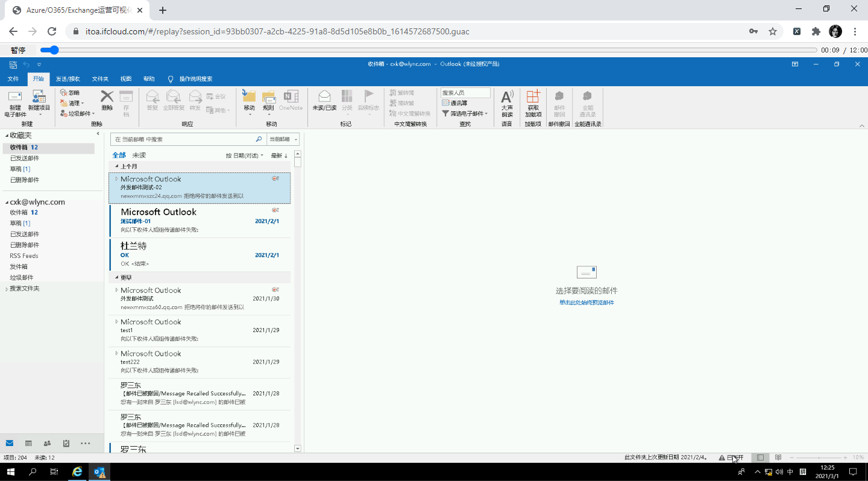The height and width of the screenshot is (481, 868).
Task: Expand the test1 conversation triangle
Action: point(116,322)
